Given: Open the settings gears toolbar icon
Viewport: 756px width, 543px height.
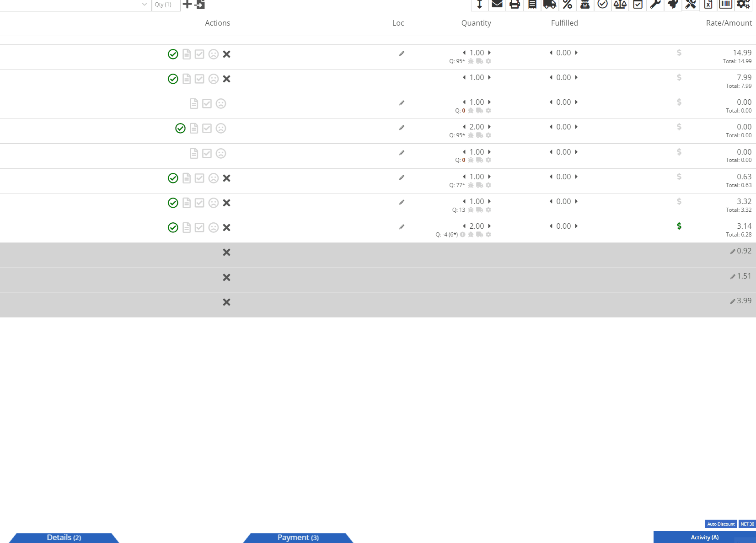Looking at the screenshot, I should coord(743,4).
